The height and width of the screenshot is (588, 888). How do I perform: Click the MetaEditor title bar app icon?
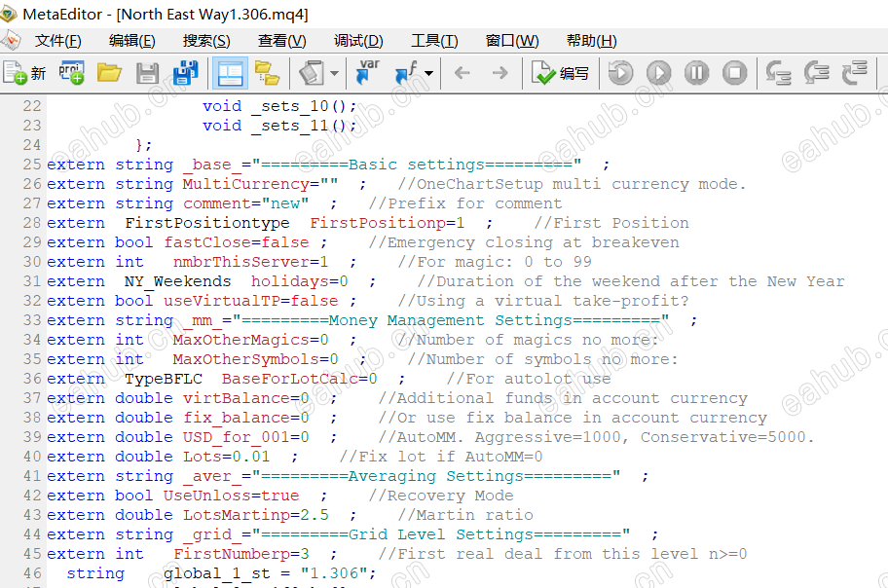point(9,14)
